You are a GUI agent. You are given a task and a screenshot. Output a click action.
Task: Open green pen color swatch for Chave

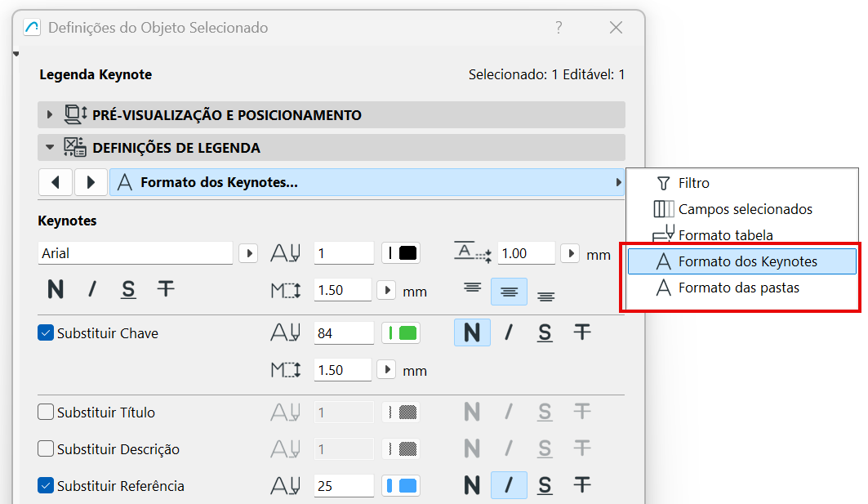[402, 333]
